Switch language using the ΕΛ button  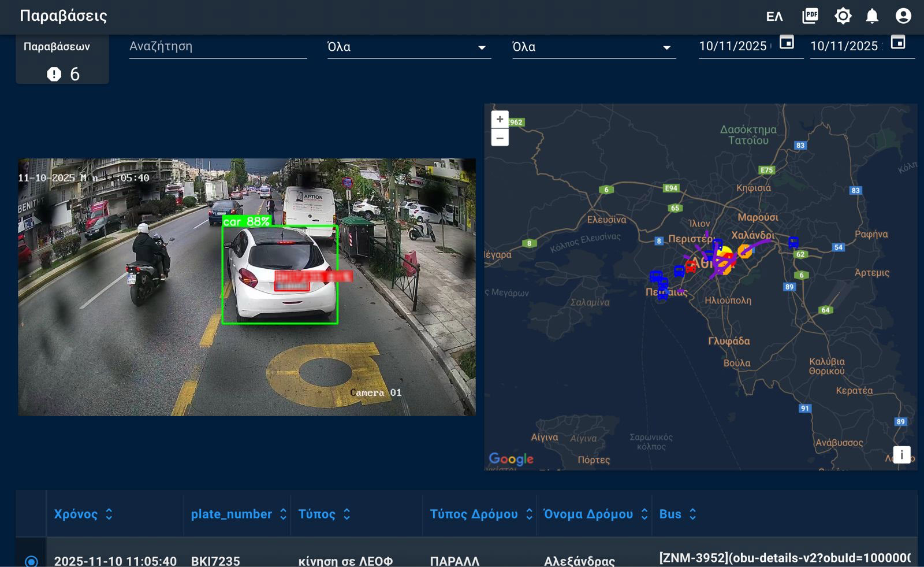(x=774, y=17)
